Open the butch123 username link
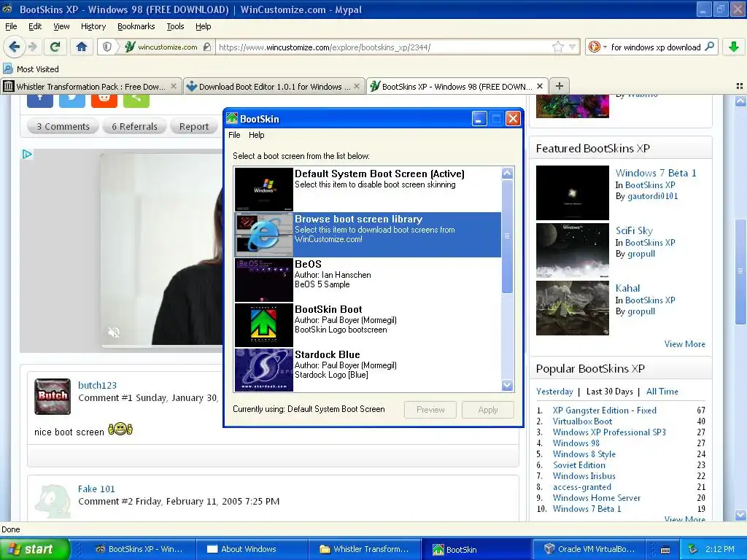This screenshot has width=747, height=560. click(x=97, y=385)
